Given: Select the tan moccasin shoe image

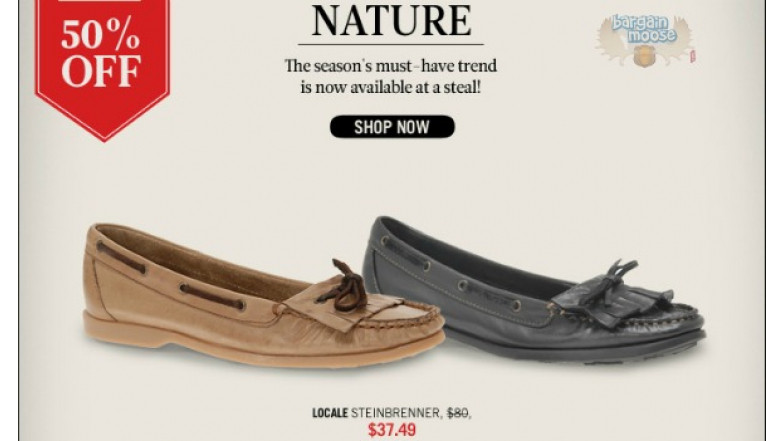Looking at the screenshot, I should point(264,295).
